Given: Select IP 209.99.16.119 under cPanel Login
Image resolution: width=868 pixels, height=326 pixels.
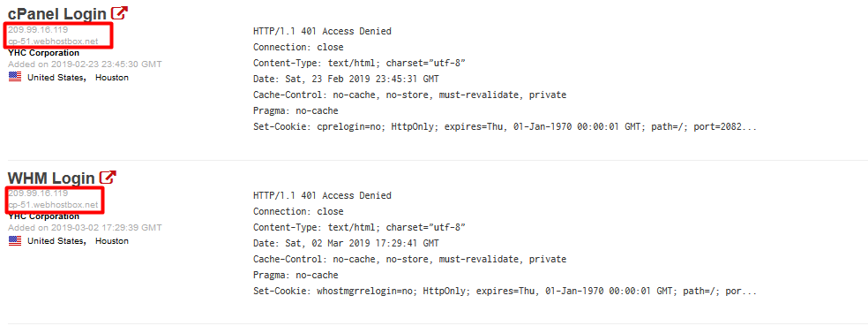Looking at the screenshot, I should [38, 30].
